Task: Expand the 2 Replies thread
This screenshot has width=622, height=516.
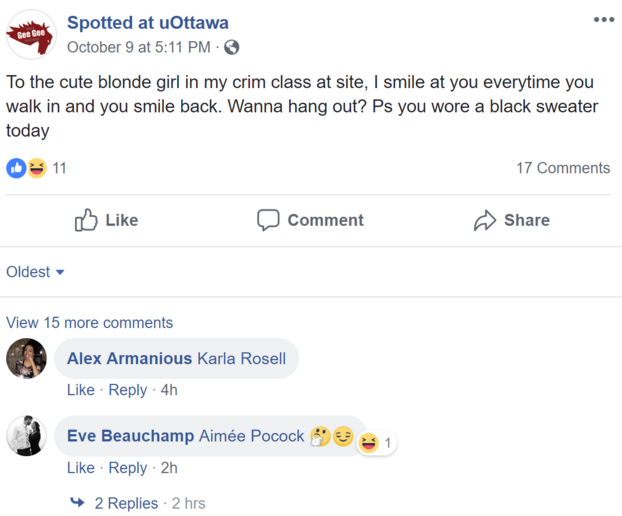Action: [125, 503]
